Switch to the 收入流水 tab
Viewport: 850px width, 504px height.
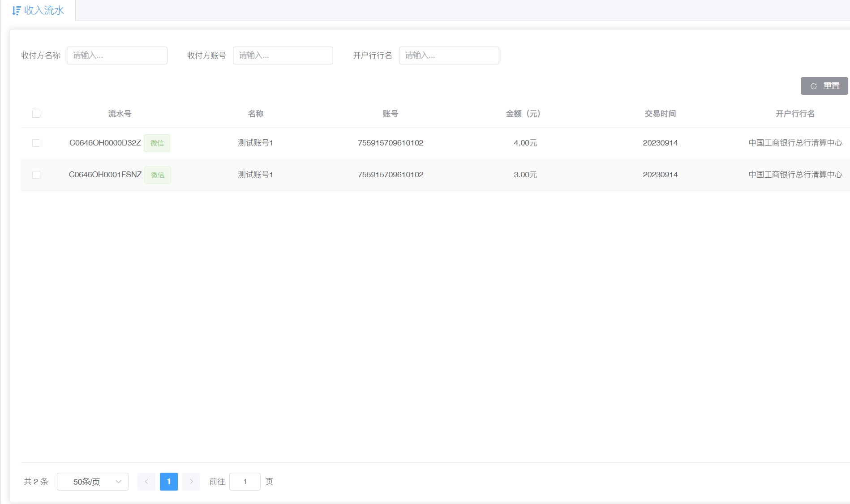(39, 10)
